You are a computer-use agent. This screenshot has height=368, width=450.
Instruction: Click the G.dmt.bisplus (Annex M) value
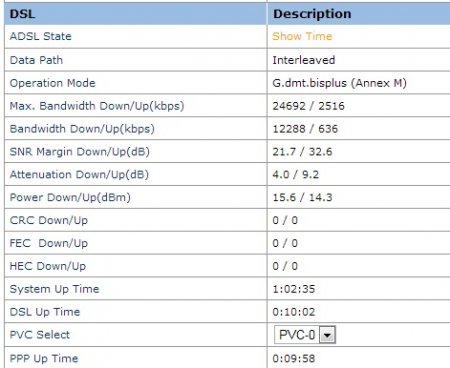coord(339,83)
